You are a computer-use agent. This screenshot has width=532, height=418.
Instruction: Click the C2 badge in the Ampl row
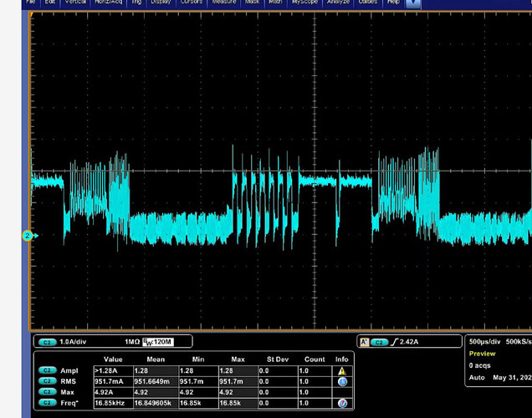pos(48,370)
